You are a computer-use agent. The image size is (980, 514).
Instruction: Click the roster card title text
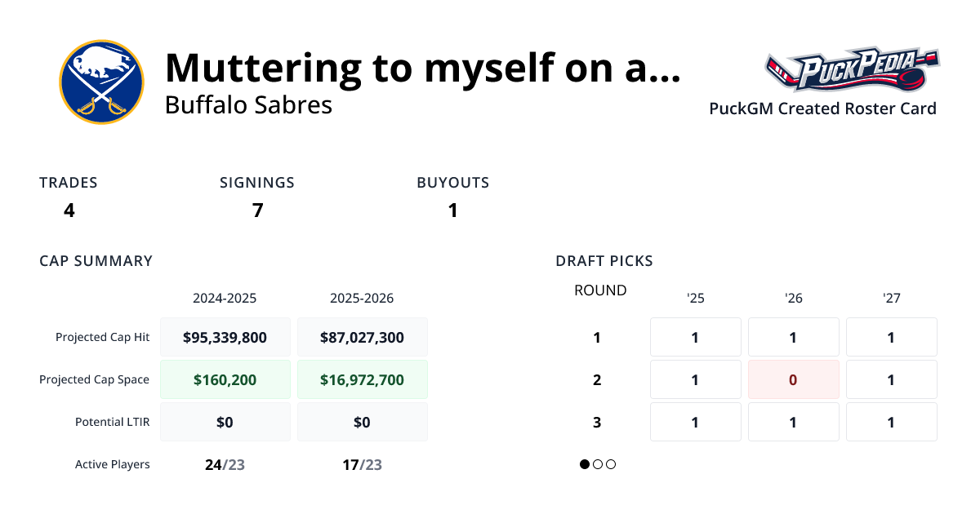[422, 68]
